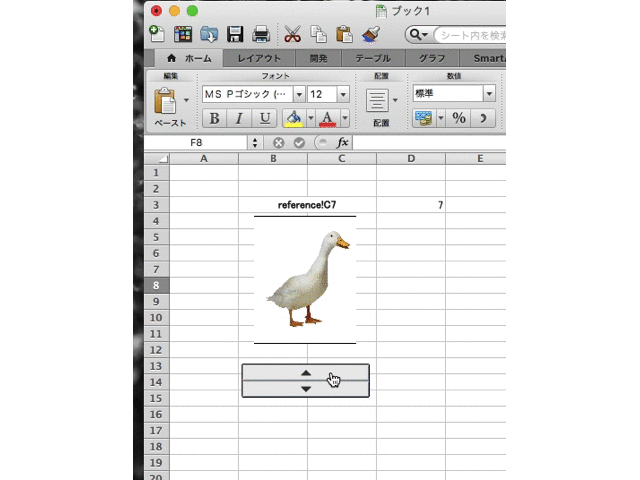This screenshot has height=480, width=640.
Task: Click the spinner up arrow below the duck
Action: (306, 372)
